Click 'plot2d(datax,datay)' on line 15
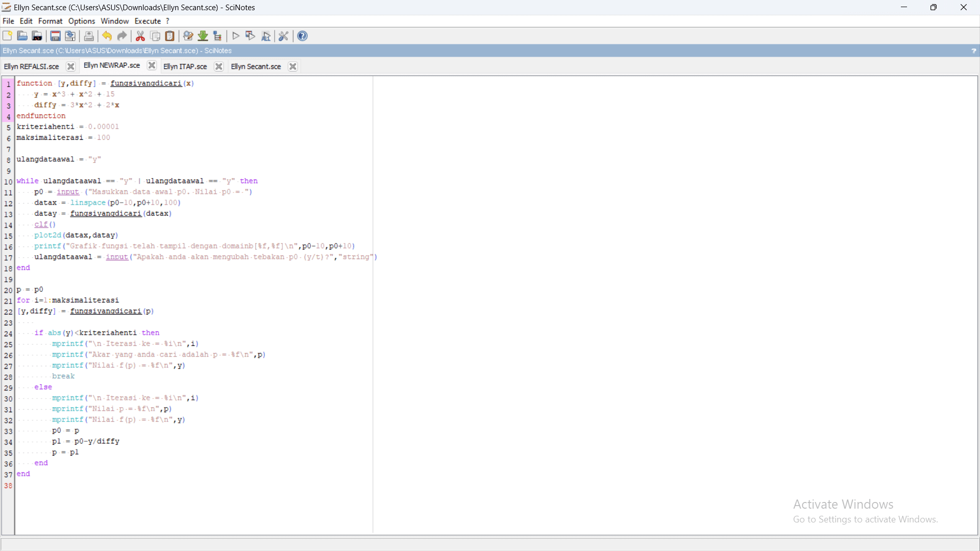 click(77, 235)
